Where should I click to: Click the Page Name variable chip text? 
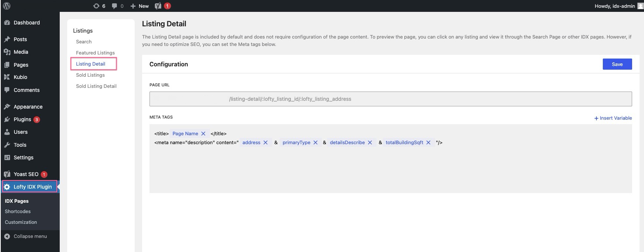pyautogui.click(x=185, y=134)
